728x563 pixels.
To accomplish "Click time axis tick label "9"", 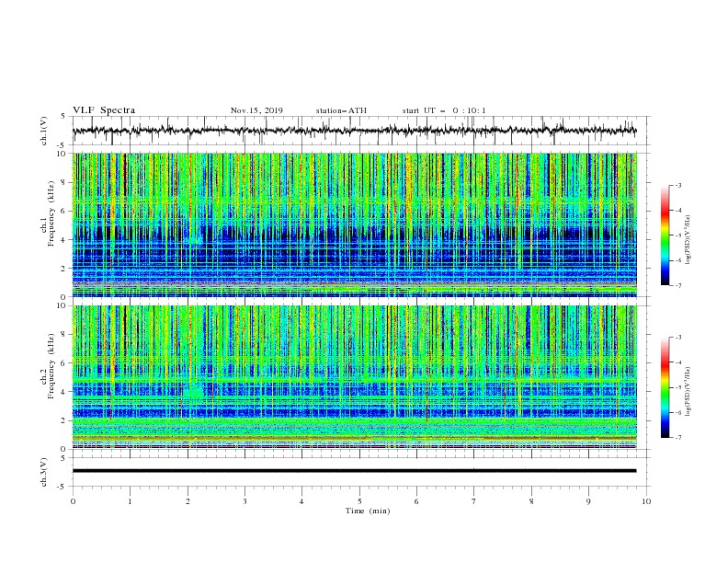I will click(588, 501).
